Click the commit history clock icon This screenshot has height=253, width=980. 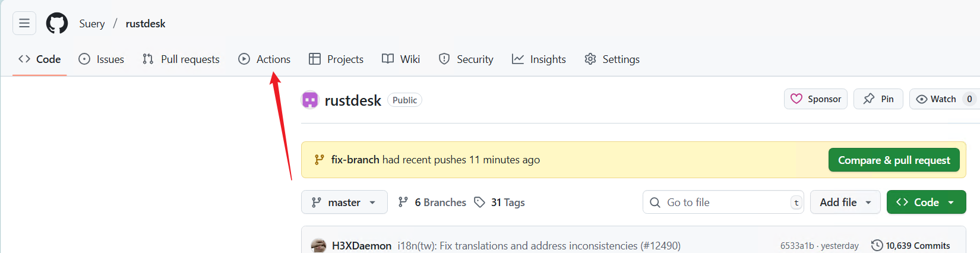877,245
